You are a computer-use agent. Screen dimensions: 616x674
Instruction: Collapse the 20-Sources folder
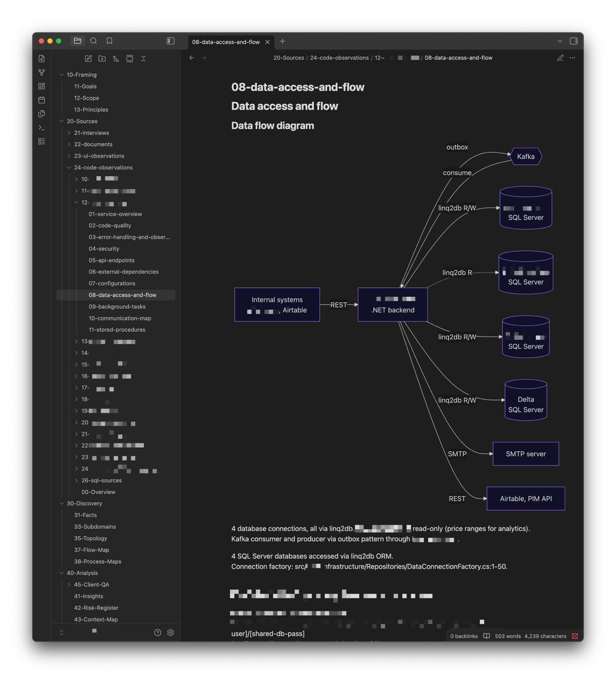pos(62,121)
